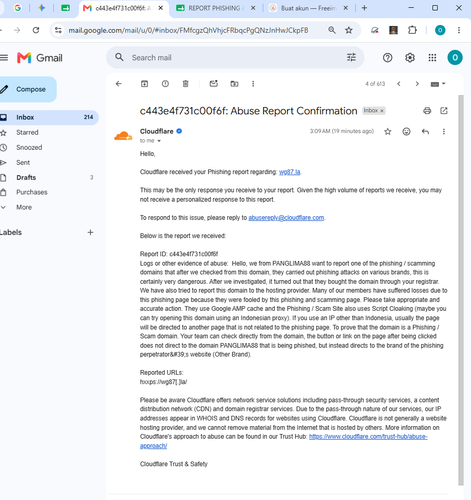Move email to folder icon
This screenshot has width=471, height=500.
tap(234, 84)
